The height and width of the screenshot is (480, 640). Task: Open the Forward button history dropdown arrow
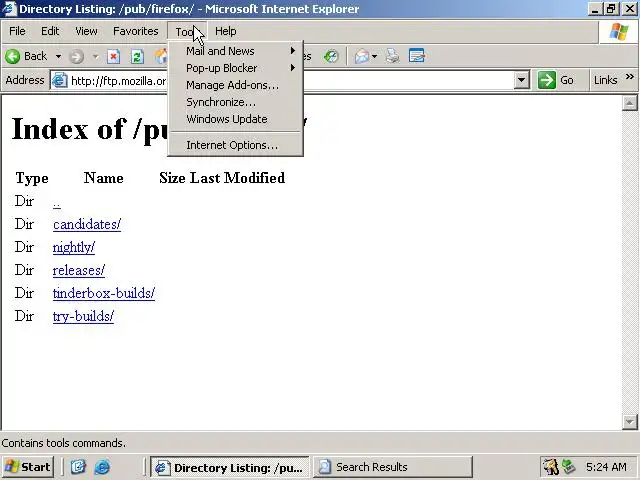96,56
